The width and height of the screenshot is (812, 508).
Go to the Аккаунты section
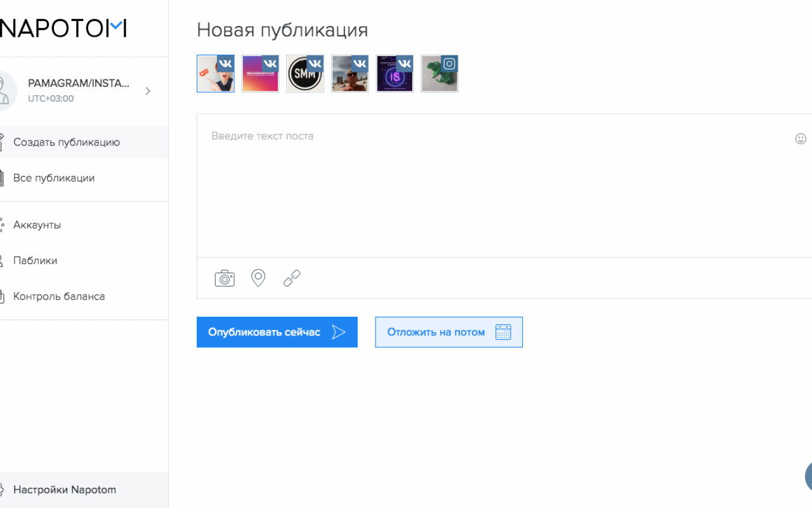(84, 225)
